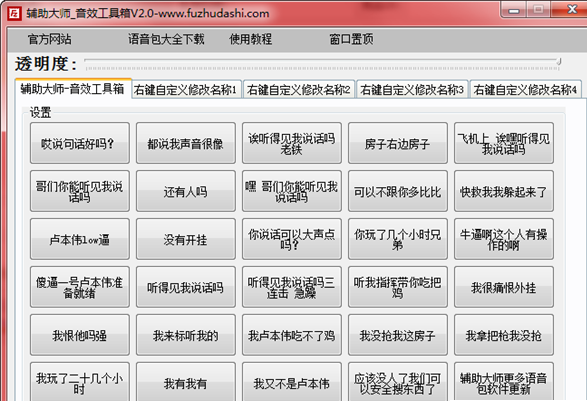The image size is (587, 401).
Task: Activate the 我卢本伟吃不了鸡 button
Action: [x=292, y=335]
